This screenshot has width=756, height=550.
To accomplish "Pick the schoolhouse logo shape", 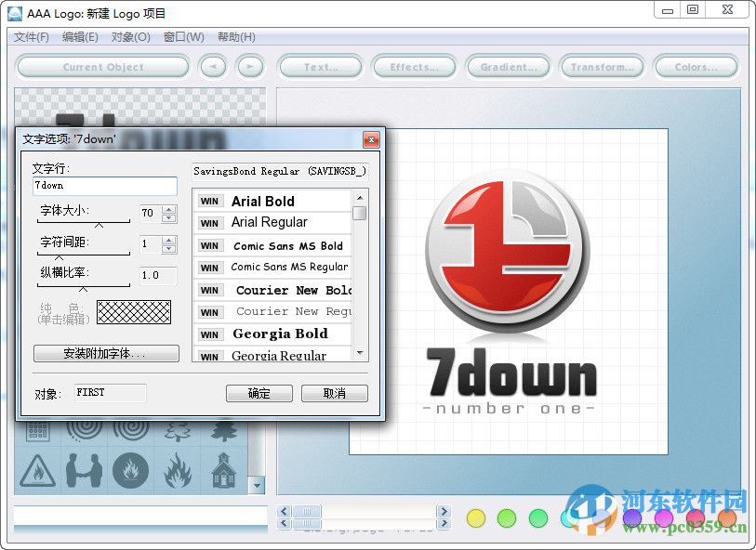I will tap(224, 470).
